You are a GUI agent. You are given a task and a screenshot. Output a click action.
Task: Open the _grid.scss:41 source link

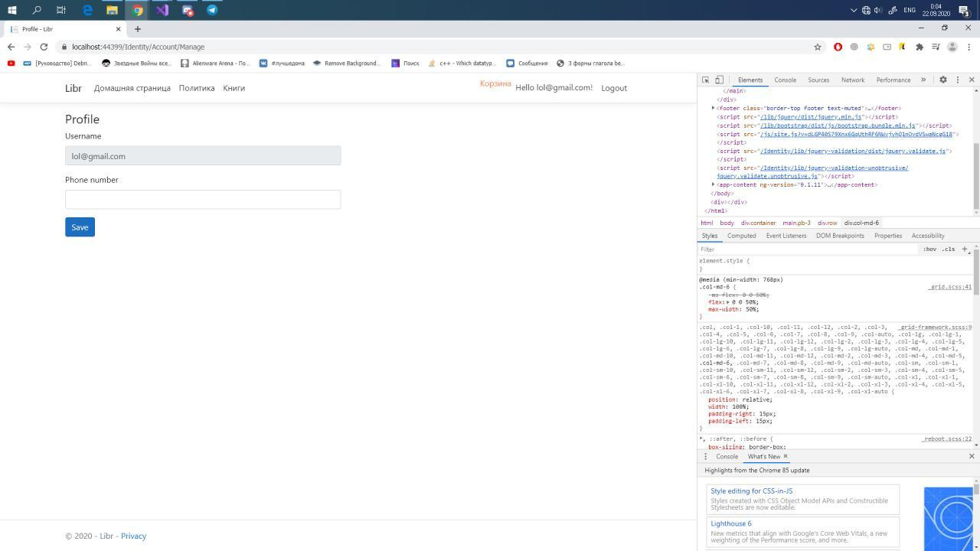coord(950,287)
